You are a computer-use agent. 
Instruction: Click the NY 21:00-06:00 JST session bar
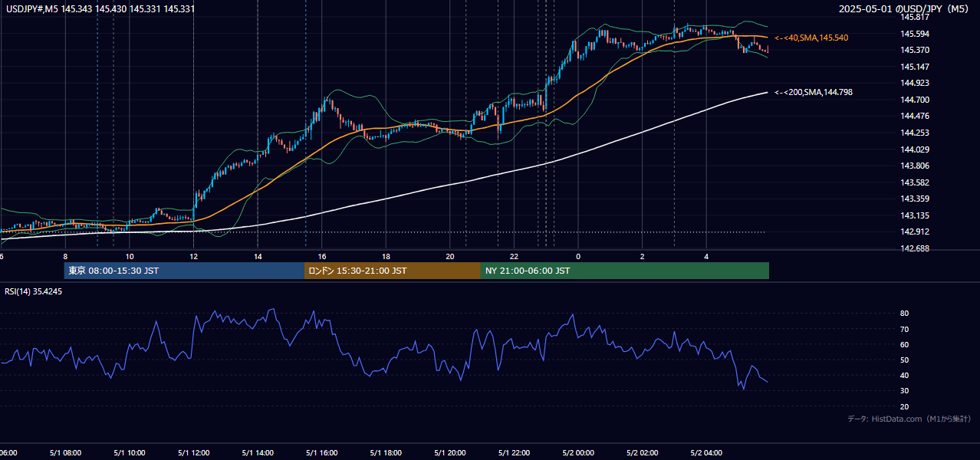click(x=625, y=271)
